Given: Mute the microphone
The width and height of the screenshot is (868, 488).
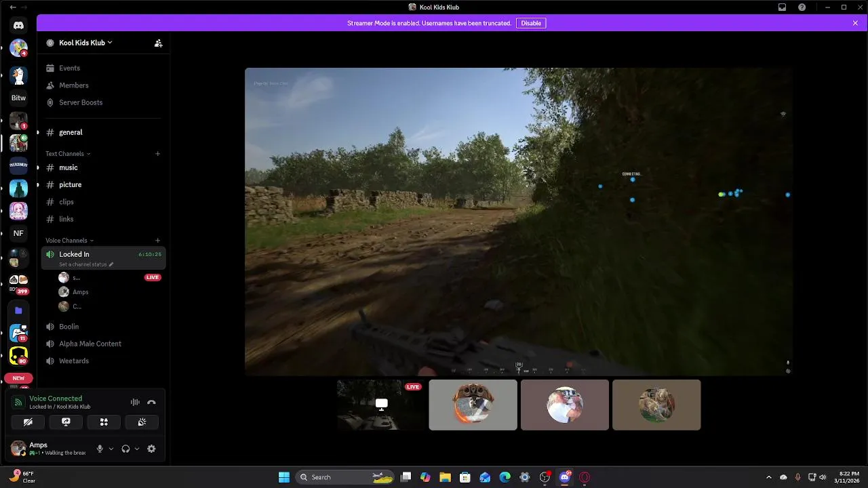Looking at the screenshot, I should point(100,449).
